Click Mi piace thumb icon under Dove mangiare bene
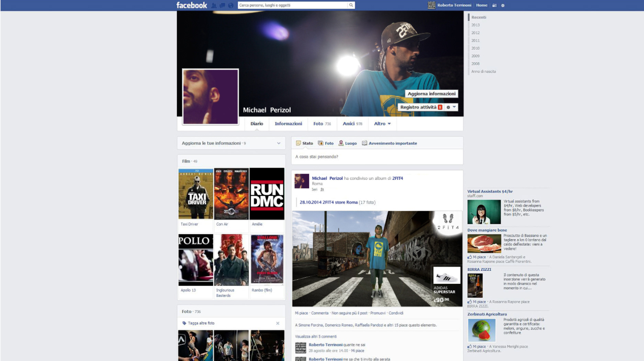The height and width of the screenshot is (361, 644). click(x=470, y=257)
